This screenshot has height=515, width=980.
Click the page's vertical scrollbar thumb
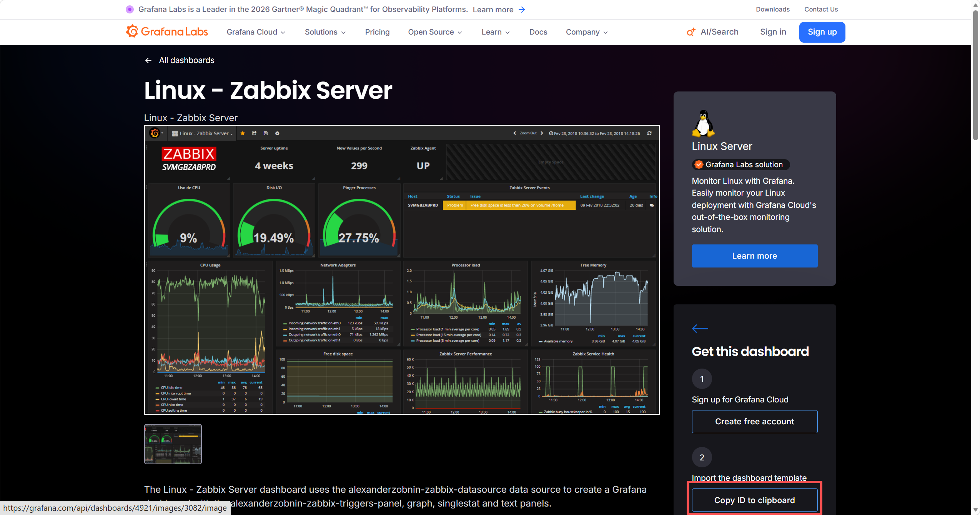tap(975, 75)
